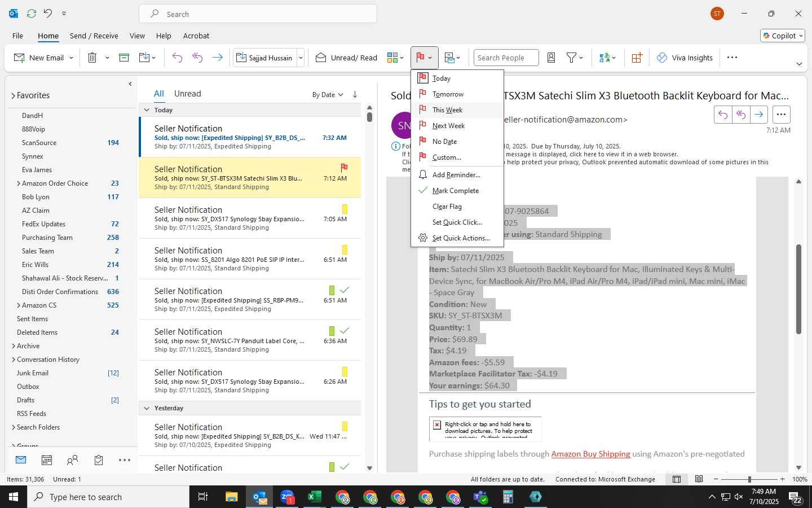Screen dimensions: 812x508
Task: Click the Search People input field
Action: 506,58
